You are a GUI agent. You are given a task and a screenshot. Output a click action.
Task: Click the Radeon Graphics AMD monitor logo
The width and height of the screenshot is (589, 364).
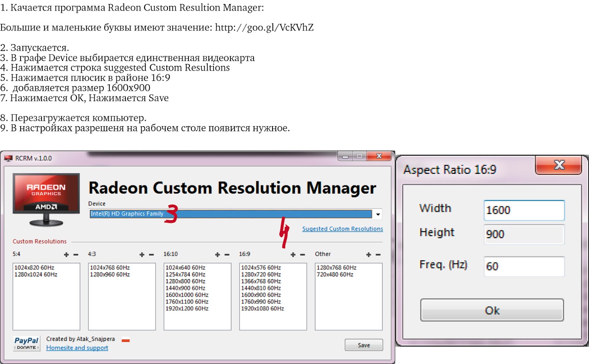click(46, 200)
